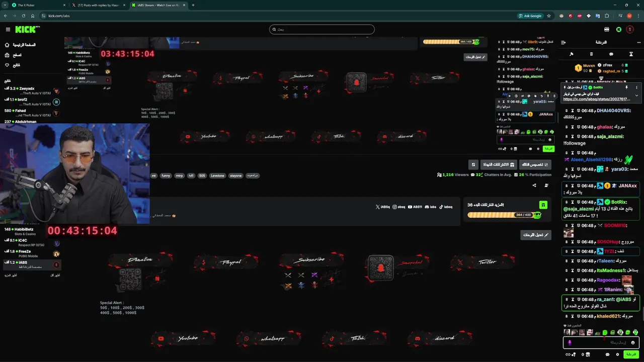Open pinned message three-dot options

[637, 87]
